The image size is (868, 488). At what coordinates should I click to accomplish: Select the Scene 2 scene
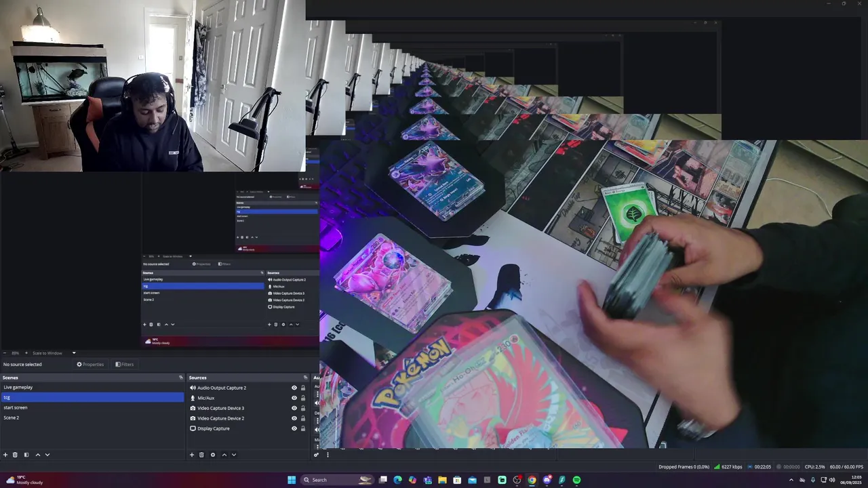(92, 418)
